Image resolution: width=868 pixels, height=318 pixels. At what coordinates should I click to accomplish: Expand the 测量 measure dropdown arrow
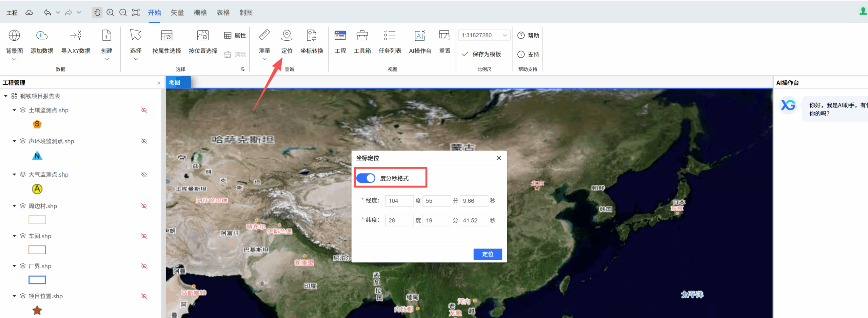tap(264, 59)
